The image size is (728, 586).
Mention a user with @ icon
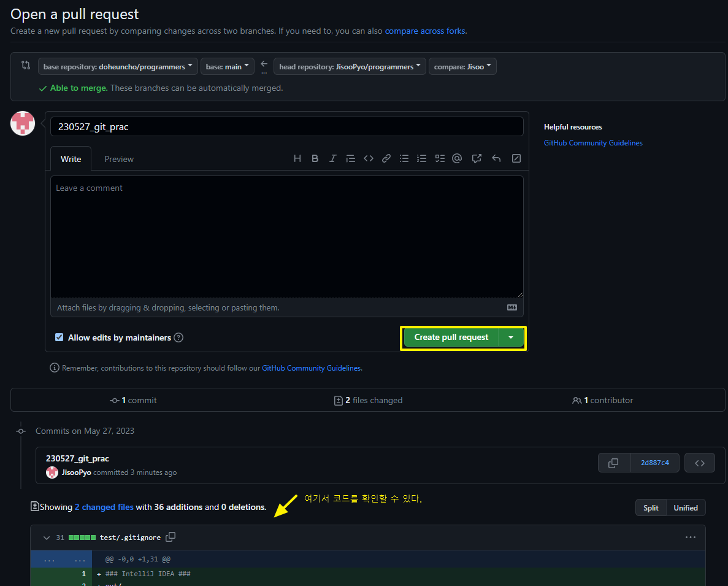pos(457,159)
